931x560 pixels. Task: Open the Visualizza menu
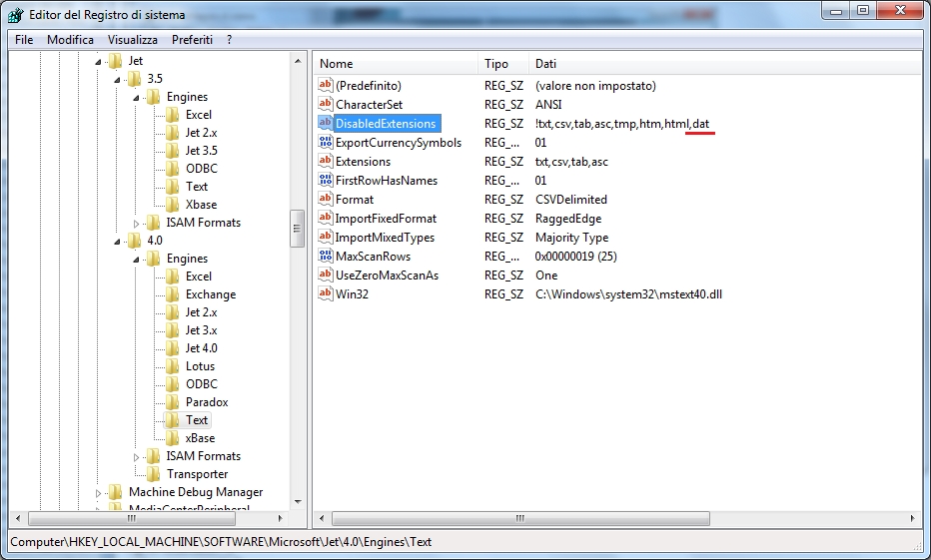pos(133,40)
